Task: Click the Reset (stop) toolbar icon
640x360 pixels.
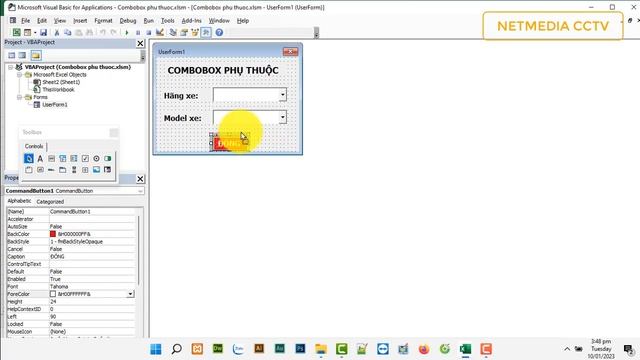Action: [x=149, y=32]
